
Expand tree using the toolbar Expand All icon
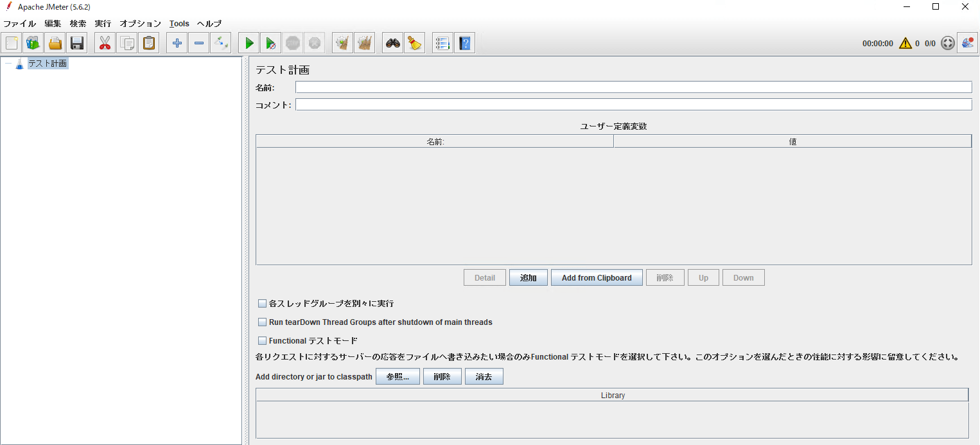[x=177, y=43]
